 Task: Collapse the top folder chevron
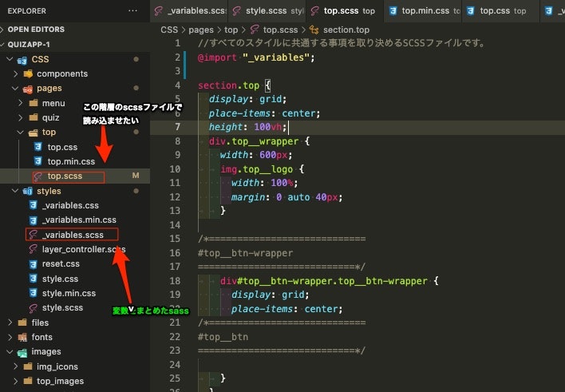tap(21, 133)
